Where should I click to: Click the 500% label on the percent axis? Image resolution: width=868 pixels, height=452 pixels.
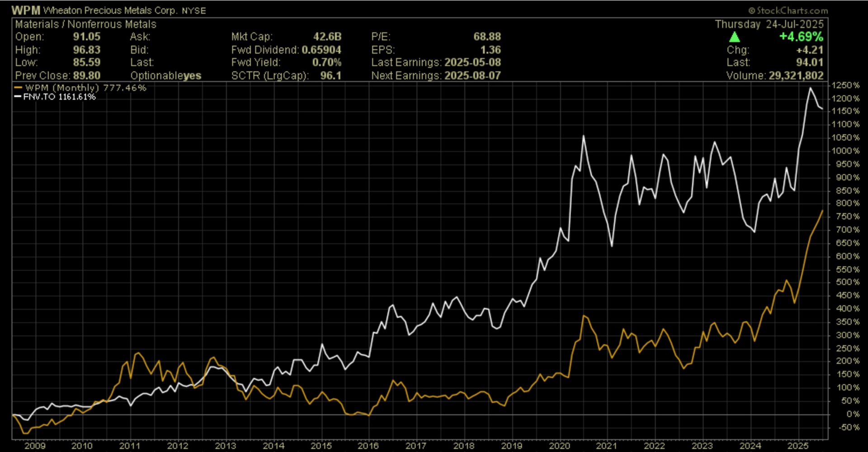click(847, 282)
